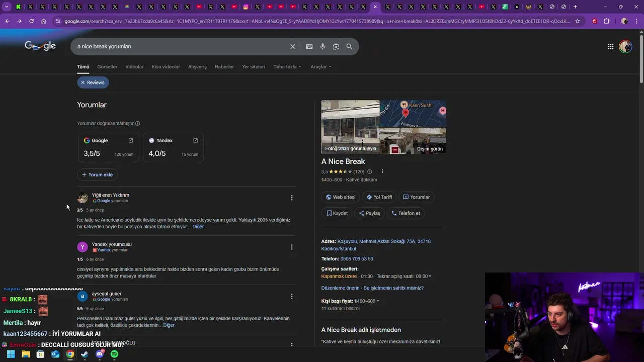Screen dimensions: 644x362
Task: Open Fotoğrafları görüntüleyin thumbnail
Action: point(350,127)
